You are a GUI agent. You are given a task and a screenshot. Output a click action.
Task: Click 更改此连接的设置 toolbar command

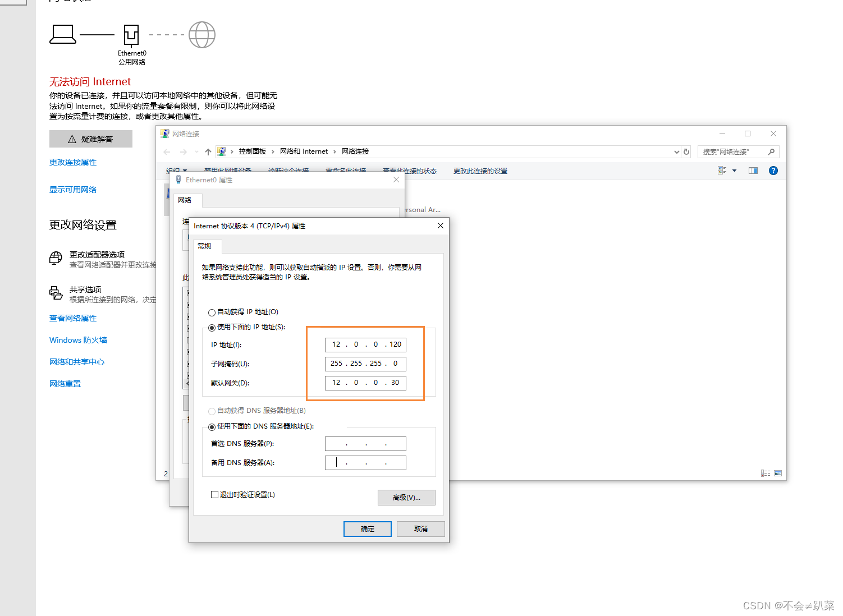(480, 171)
